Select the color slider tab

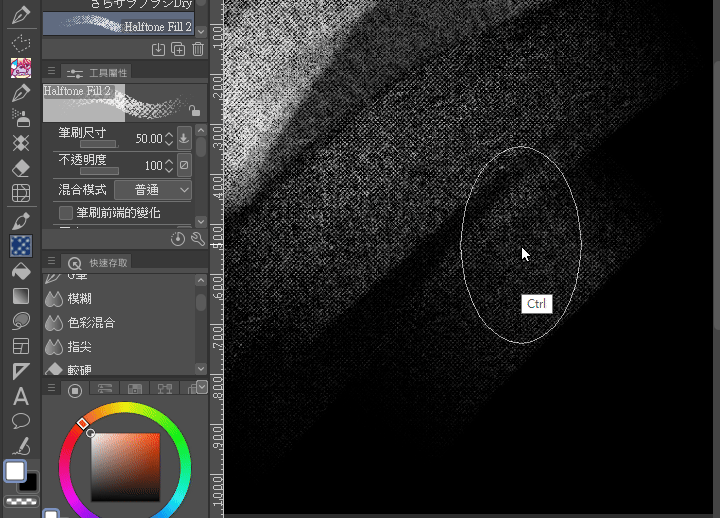[x=105, y=389]
